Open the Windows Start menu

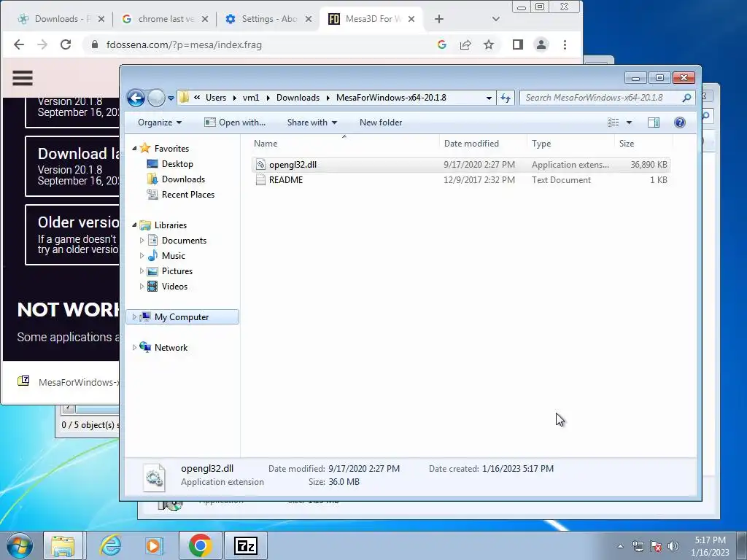(x=19, y=545)
